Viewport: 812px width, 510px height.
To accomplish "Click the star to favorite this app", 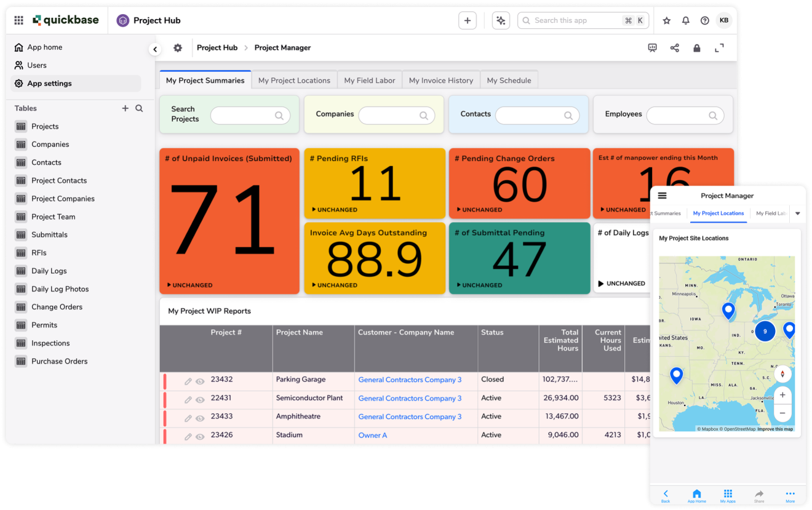I will pos(666,20).
